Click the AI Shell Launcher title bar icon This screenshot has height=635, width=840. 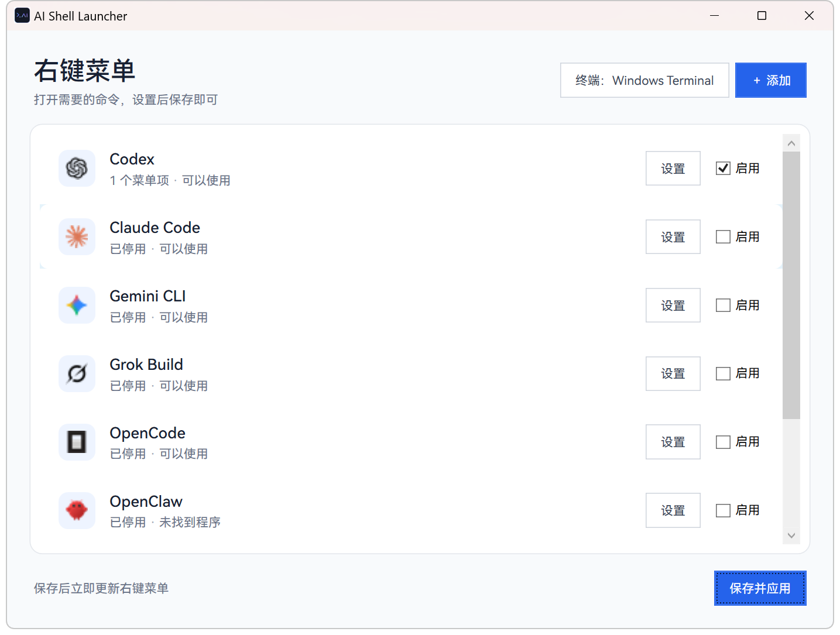pyautogui.click(x=22, y=16)
